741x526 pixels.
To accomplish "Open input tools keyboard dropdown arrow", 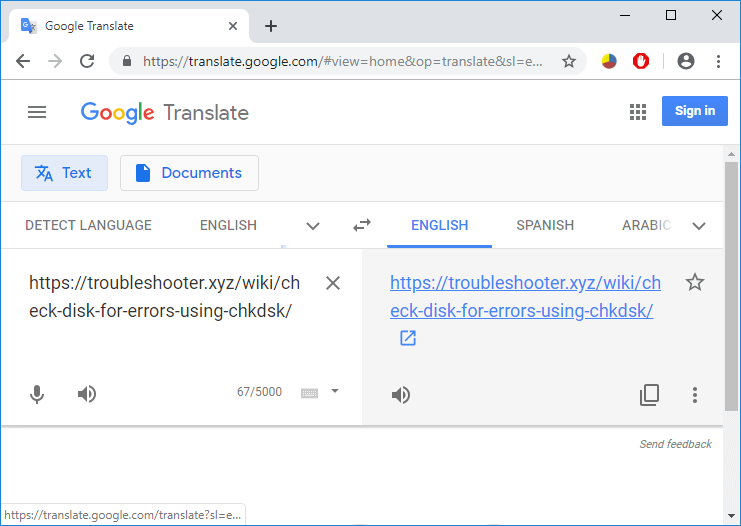I will [335, 391].
